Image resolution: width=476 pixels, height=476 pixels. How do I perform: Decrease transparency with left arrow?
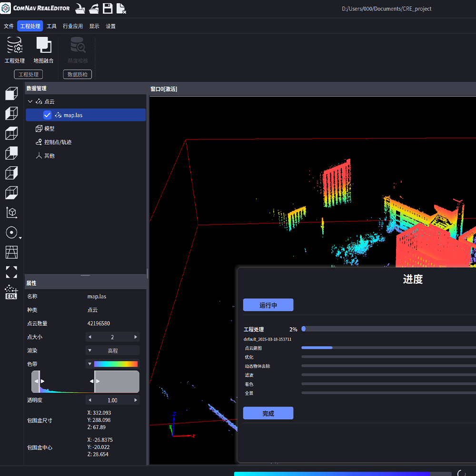[x=89, y=400]
